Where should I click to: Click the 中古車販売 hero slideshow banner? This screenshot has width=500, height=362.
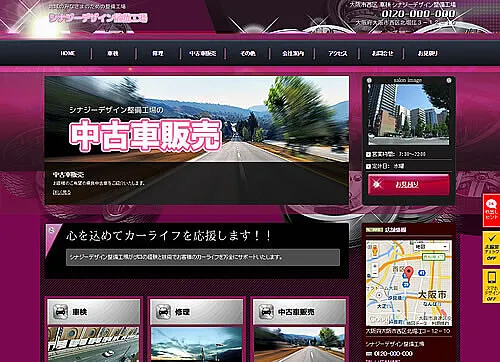tap(197, 140)
